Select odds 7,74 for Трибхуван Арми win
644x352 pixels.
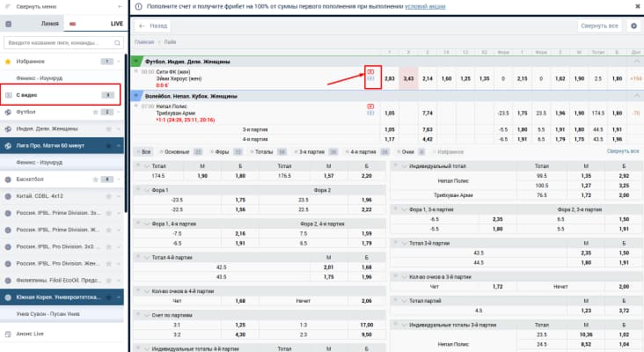click(428, 113)
